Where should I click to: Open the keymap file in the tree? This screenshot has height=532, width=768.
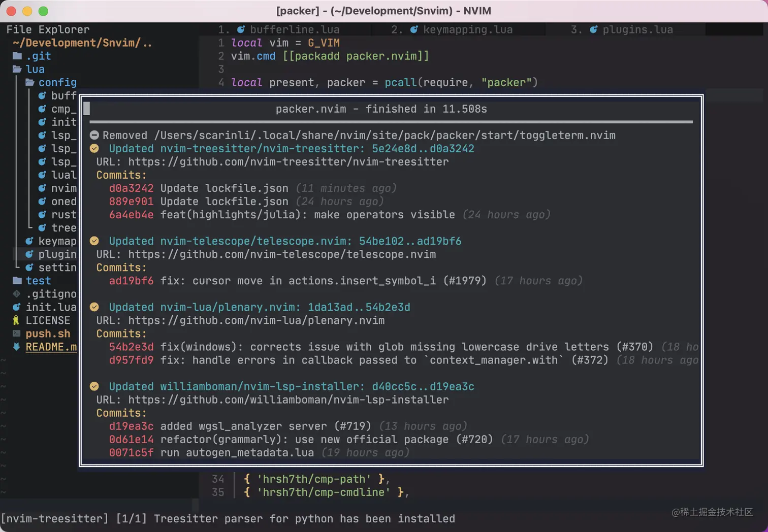click(x=57, y=241)
